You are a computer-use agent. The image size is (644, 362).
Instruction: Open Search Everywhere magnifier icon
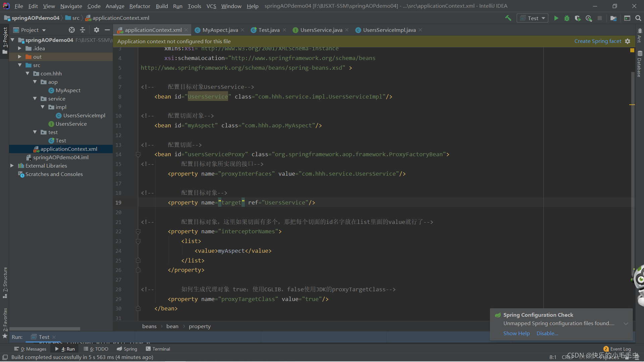pyautogui.click(x=638, y=18)
